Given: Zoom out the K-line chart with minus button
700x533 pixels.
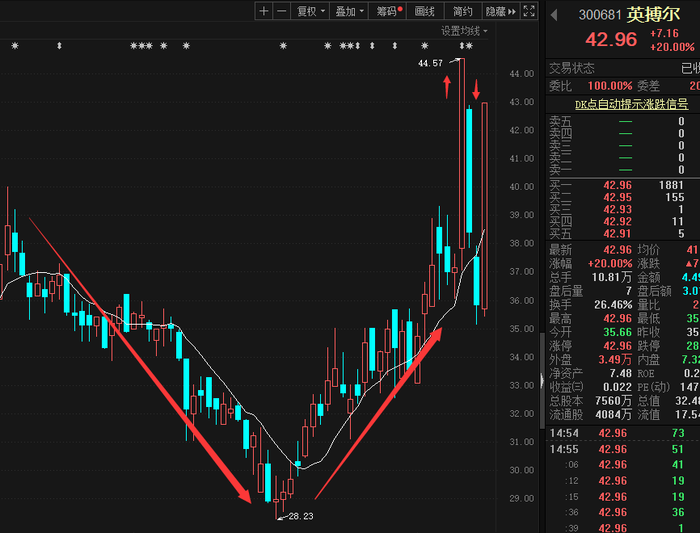Looking at the screenshot, I should click(x=281, y=11).
